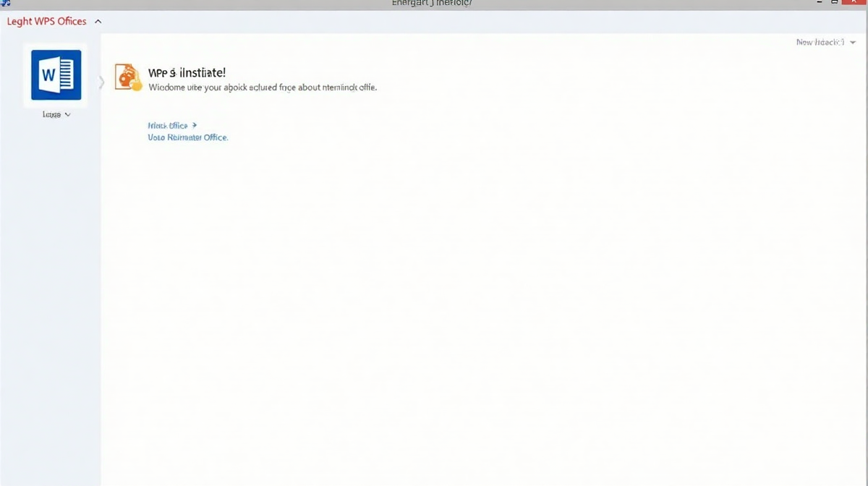Click the welcome description sentence

coord(263,87)
